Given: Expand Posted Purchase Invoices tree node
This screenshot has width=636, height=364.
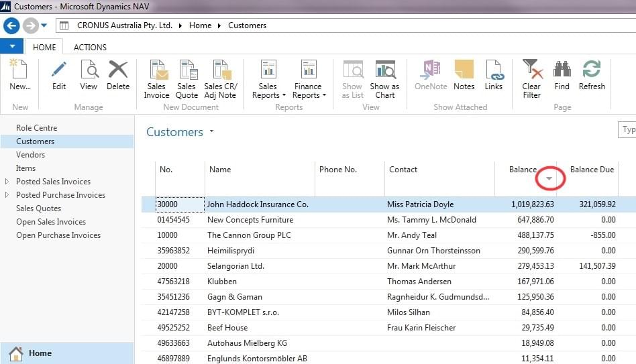Looking at the screenshot, I should point(7,195).
